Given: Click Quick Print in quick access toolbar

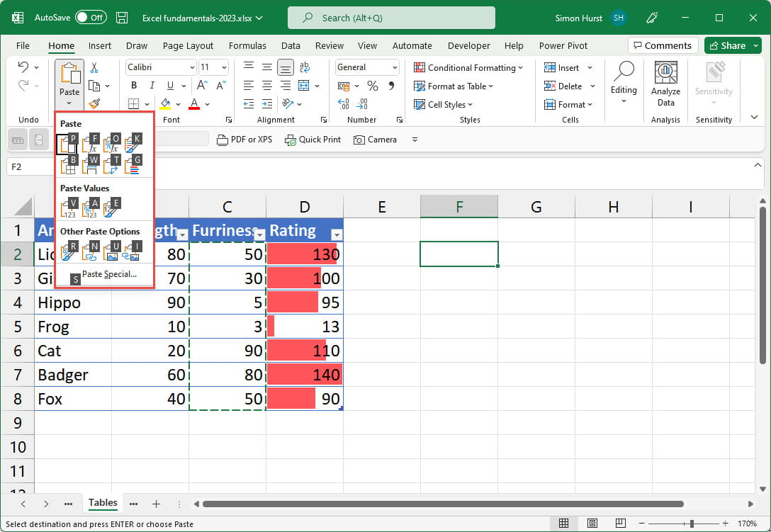Looking at the screenshot, I should pyautogui.click(x=313, y=140).
